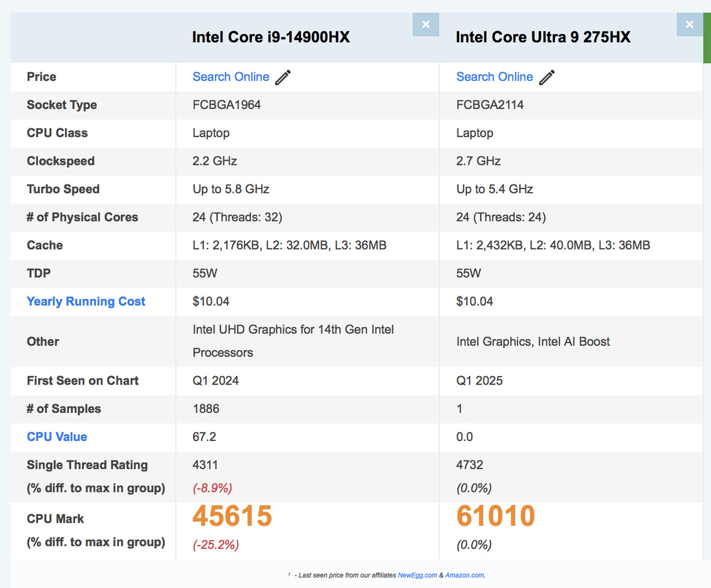The height and width of the screenshot is (588, 711).
Task: Click the Intel Core Ultra 9 275HX title
Action: click(543, 37)
